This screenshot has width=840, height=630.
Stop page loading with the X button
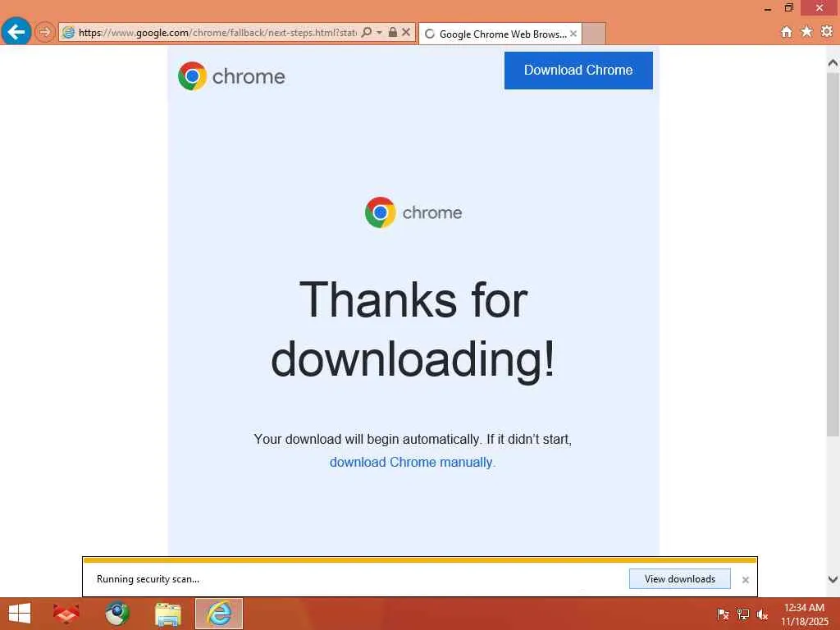pyautogui.click(x=406, y=32)
